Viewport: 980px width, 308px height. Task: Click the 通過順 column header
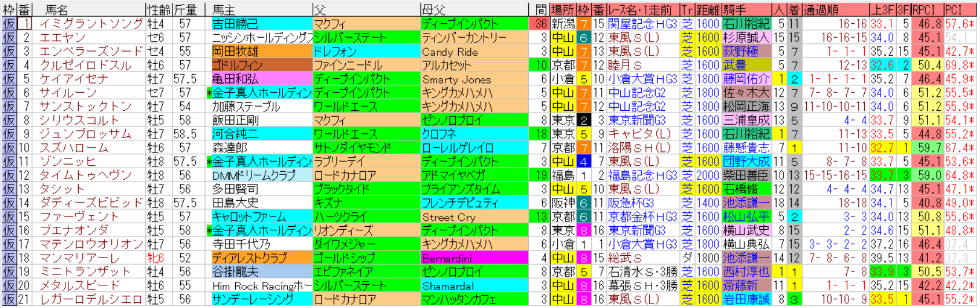click(821, 9)
